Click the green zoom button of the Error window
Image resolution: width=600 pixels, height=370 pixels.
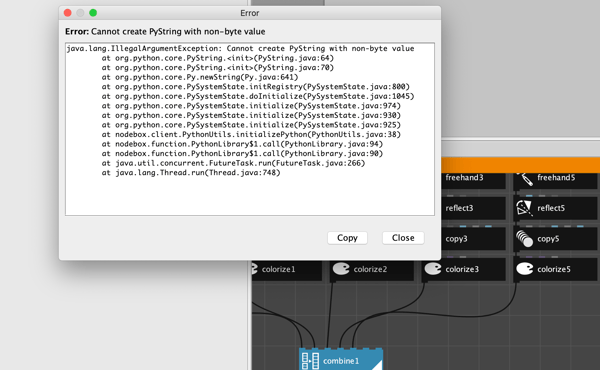tap(93, 13)
